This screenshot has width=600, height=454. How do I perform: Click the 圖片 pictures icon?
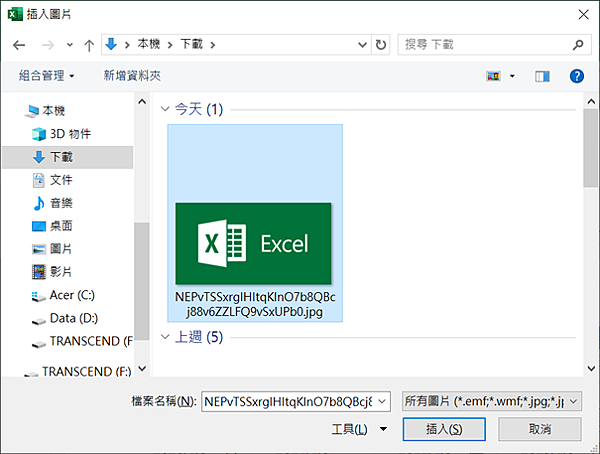pyautogui.click(x=39, y=249)
